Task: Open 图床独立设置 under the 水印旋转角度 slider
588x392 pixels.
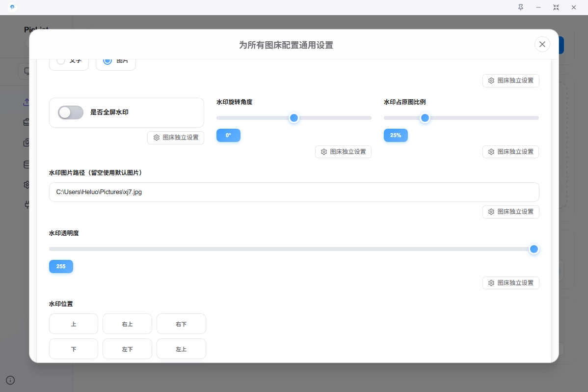Action: click(343, 152)
